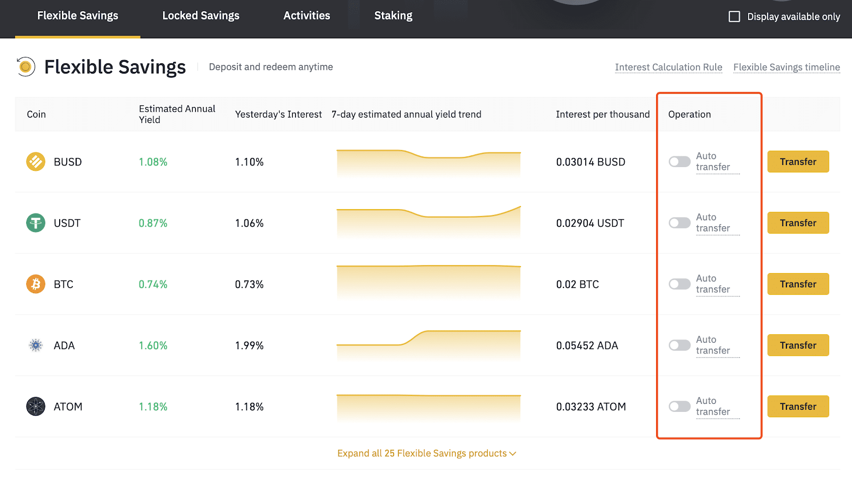The width and height of the screenshot is (852, 504).
Task: Click the 0.05452 ADA interest value
Action: click(x=587, y=345)
